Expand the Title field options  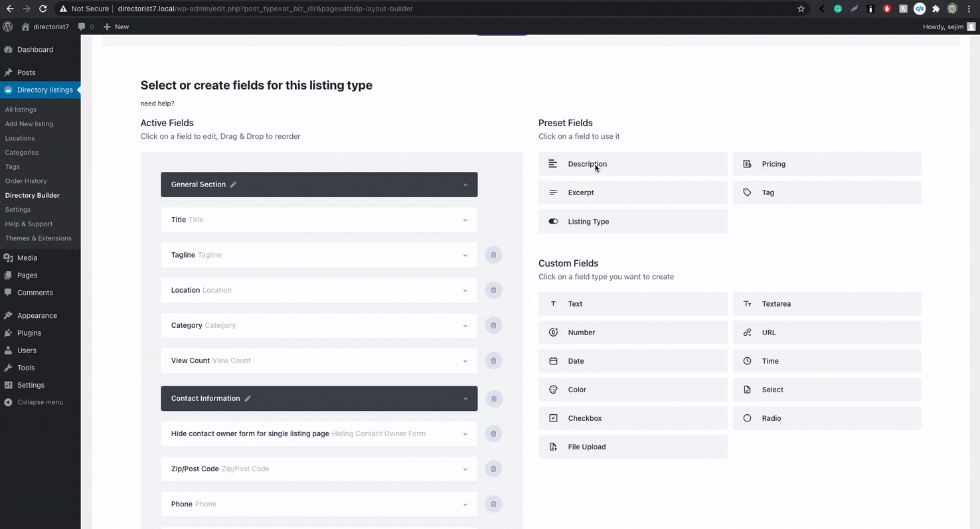(x=465, y=220)
